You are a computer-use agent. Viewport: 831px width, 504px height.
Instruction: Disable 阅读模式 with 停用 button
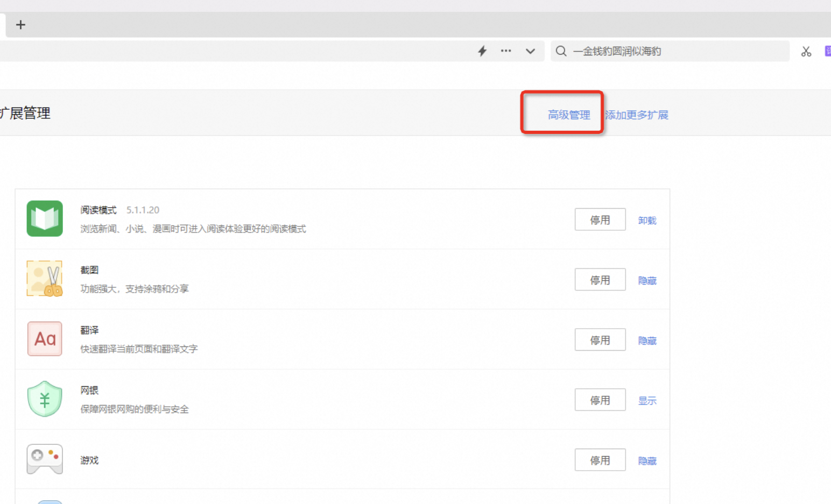(x=600, y=219)
